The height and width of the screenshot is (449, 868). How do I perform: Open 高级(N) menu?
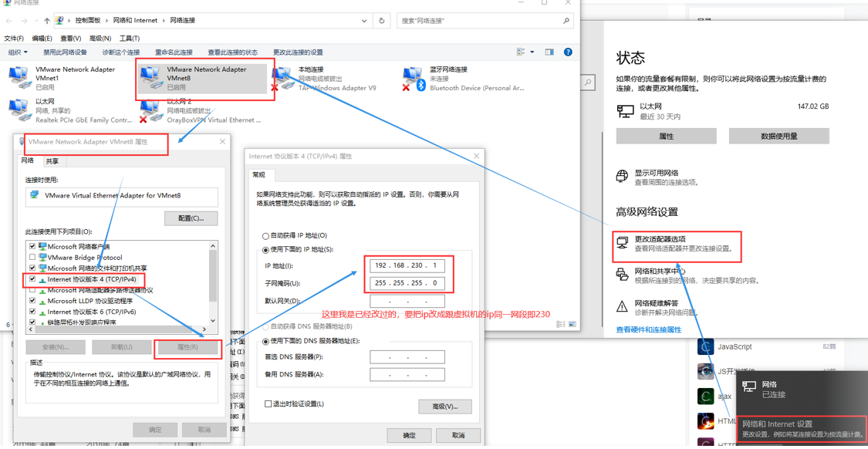[100, 39]
